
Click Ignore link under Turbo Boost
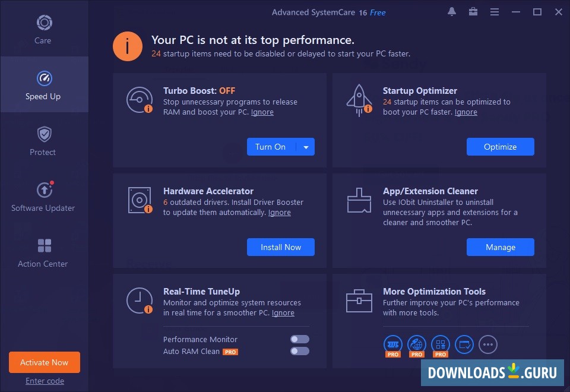[262, 112]
